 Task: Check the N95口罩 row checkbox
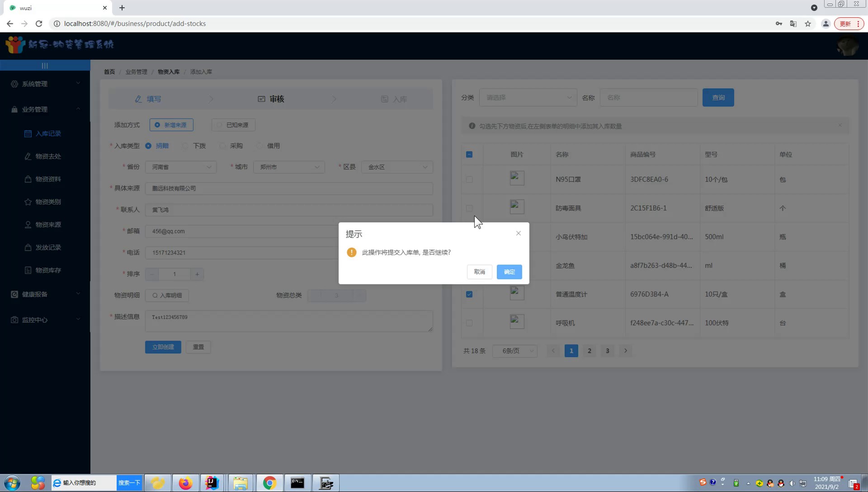tap(469, 180)
